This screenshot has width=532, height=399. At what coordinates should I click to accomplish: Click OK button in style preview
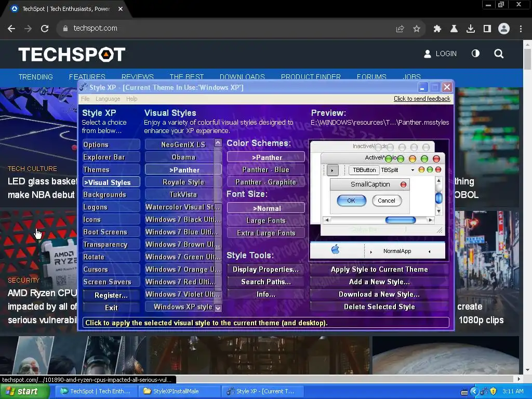[x=351, y=201]
